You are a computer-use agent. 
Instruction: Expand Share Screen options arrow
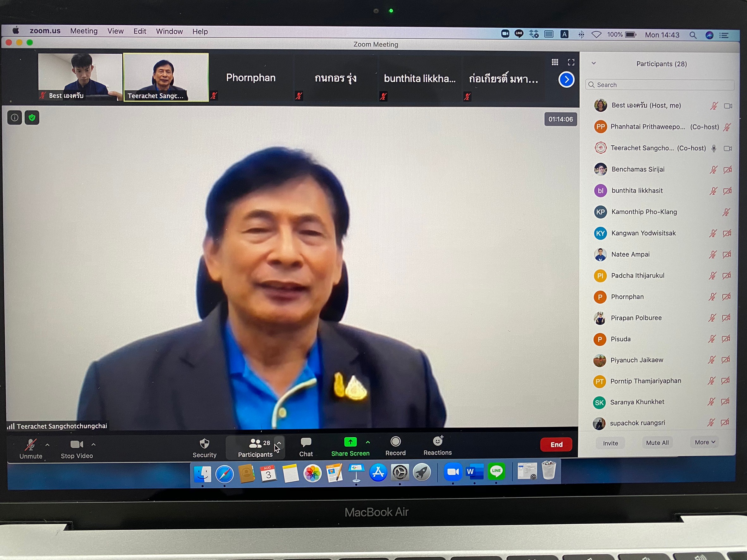tap(368, 442)
